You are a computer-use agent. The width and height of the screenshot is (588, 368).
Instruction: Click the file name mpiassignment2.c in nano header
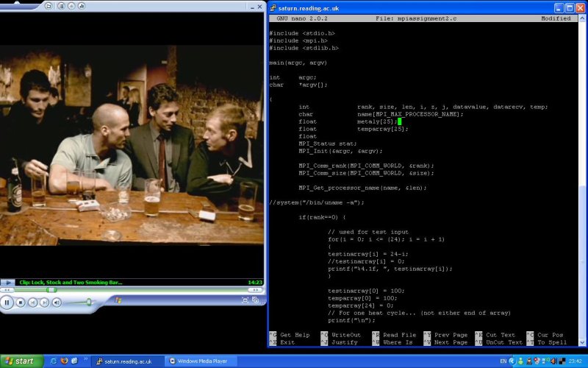point(427,18)
